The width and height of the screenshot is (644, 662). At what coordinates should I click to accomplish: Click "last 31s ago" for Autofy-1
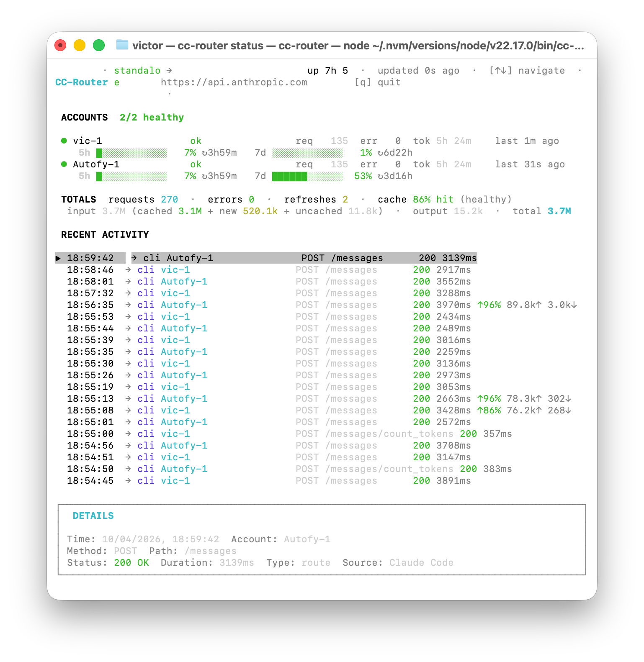point(530,164)
